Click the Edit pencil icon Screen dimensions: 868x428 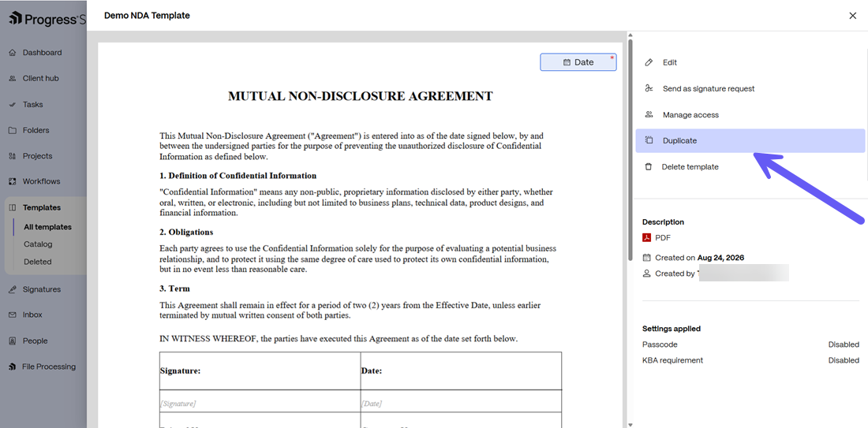649,62
